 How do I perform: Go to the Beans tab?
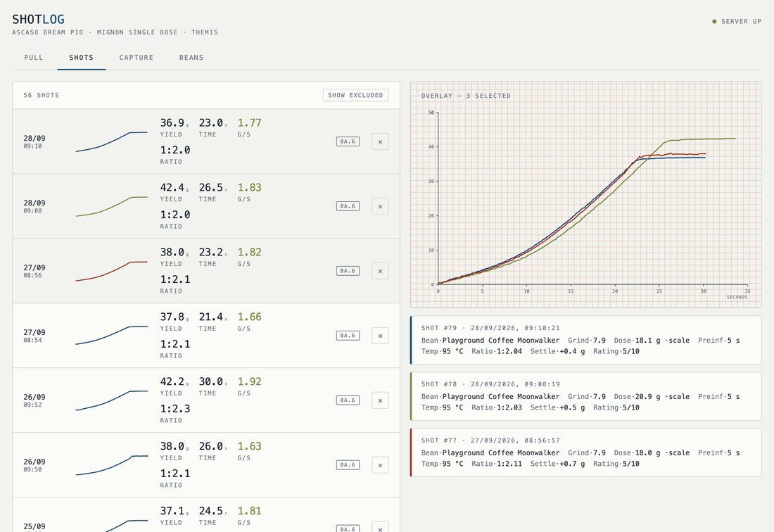(191, 57)
